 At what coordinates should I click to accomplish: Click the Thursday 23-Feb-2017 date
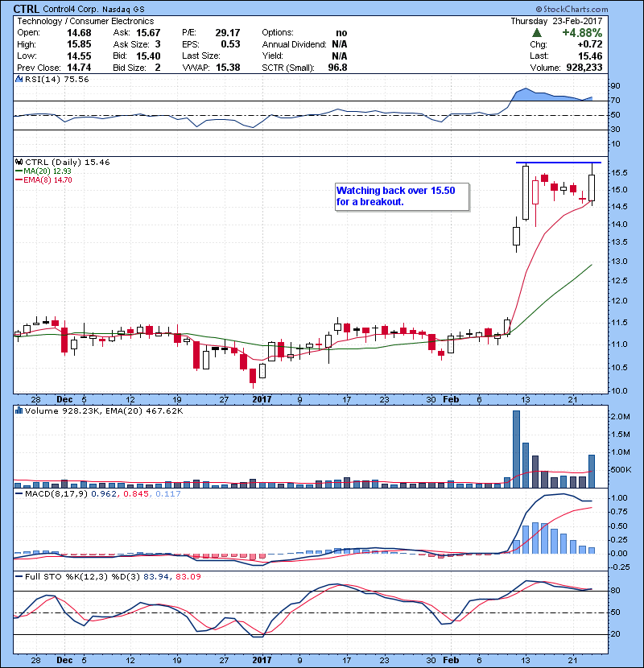556,21
